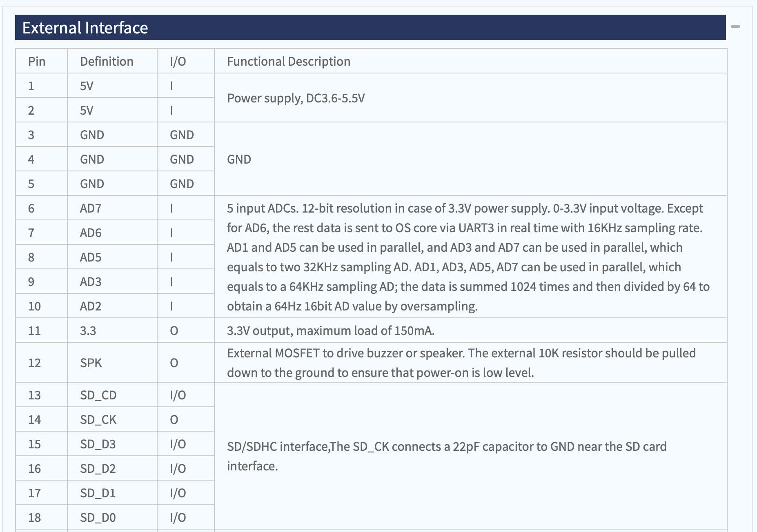
Task: Select the Definition column header
Action: [112, 61]
